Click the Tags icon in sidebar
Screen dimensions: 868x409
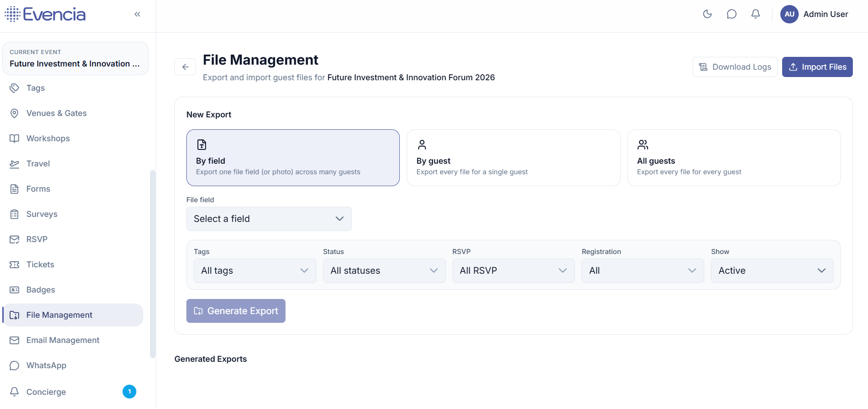(15, 88)
